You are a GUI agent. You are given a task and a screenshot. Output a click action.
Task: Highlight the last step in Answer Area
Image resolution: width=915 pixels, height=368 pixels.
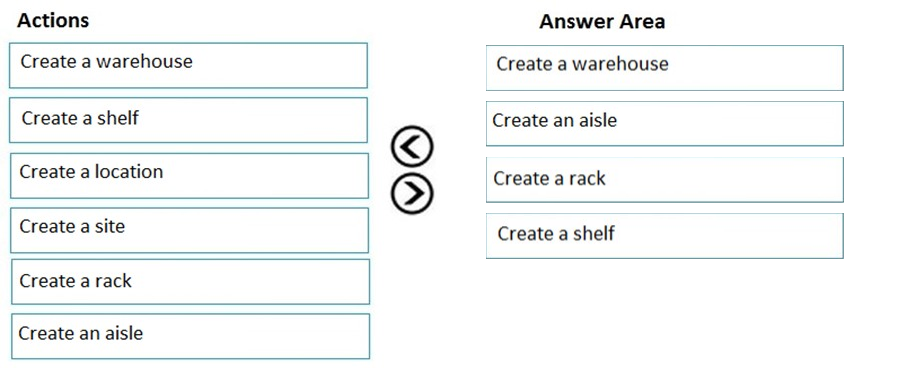[665, 236]
